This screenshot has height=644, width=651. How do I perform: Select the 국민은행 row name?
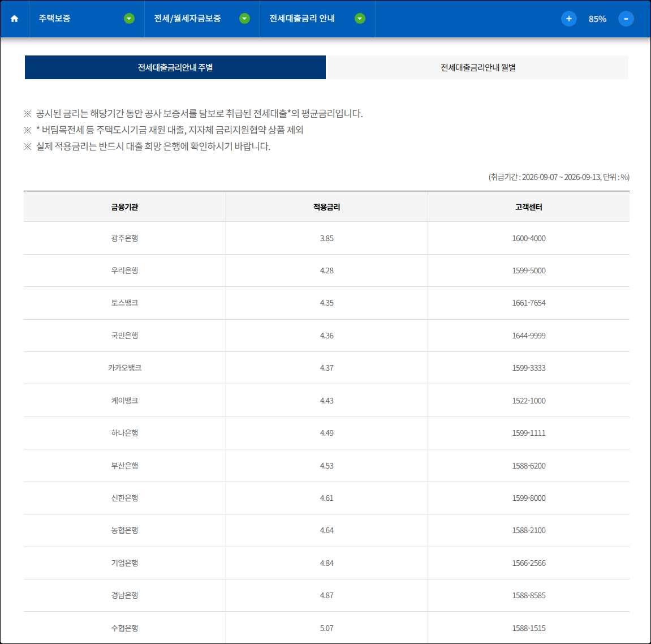[x=124, y=335]
